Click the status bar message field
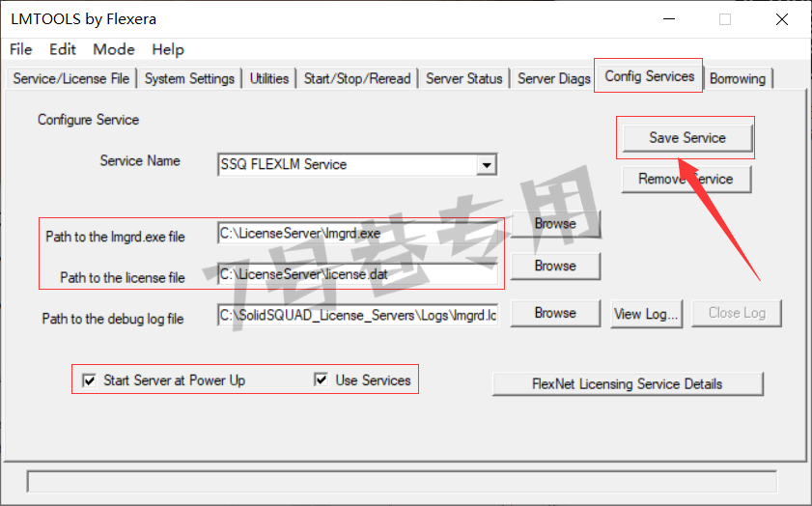This screenshot has height=506, width=812. pos(402,482)
